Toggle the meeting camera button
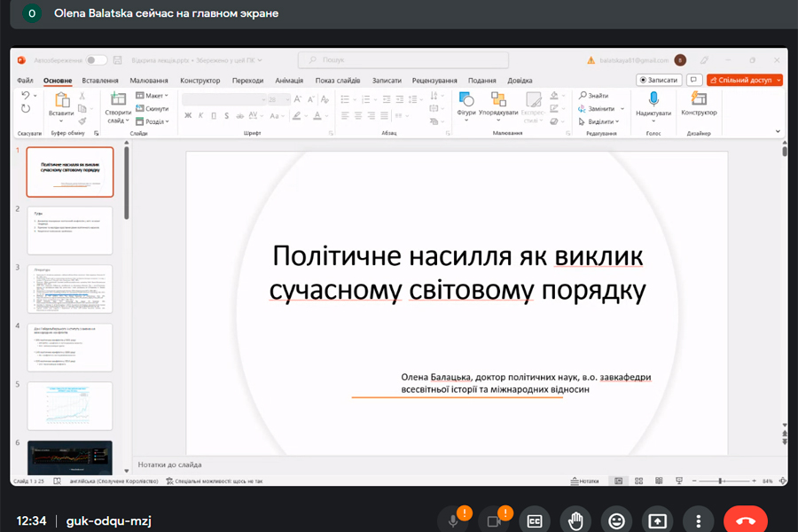This screenshot has height=532, width=798. click(494, 520)
